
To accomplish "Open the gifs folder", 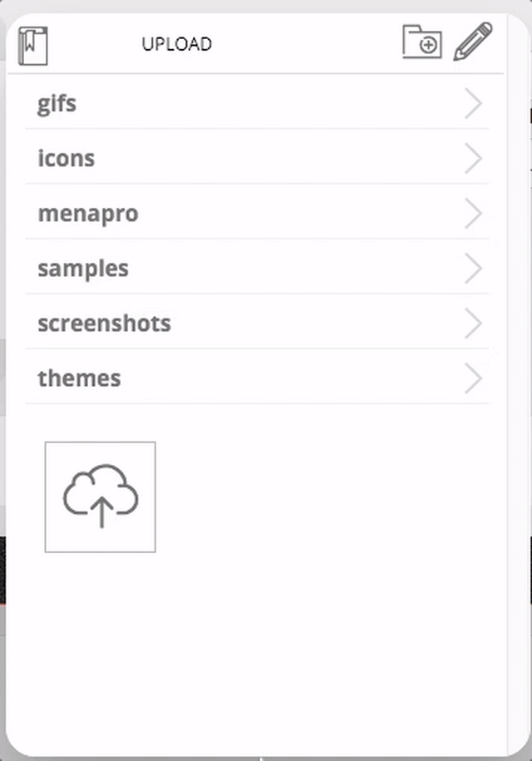I will pyautogui.click(x=57, y=104).
